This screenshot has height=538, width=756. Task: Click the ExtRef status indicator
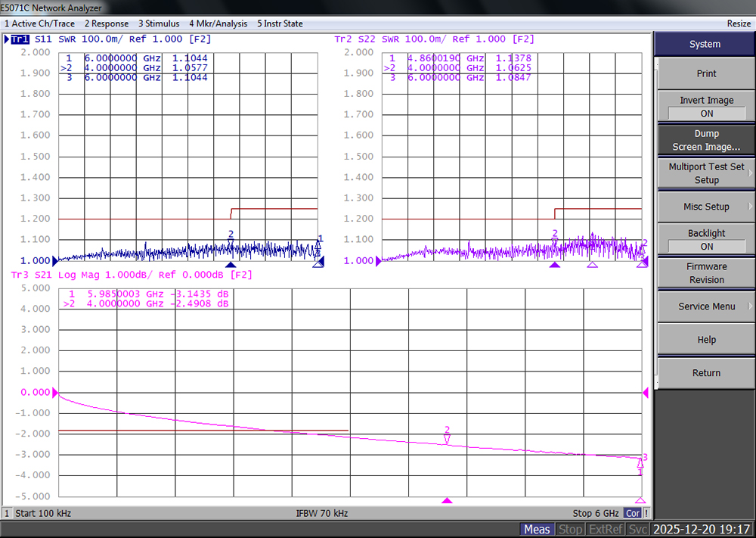606,529
